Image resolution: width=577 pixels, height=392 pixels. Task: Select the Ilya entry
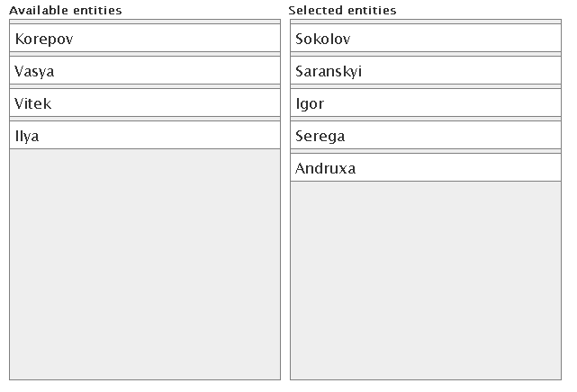(144, 136)
